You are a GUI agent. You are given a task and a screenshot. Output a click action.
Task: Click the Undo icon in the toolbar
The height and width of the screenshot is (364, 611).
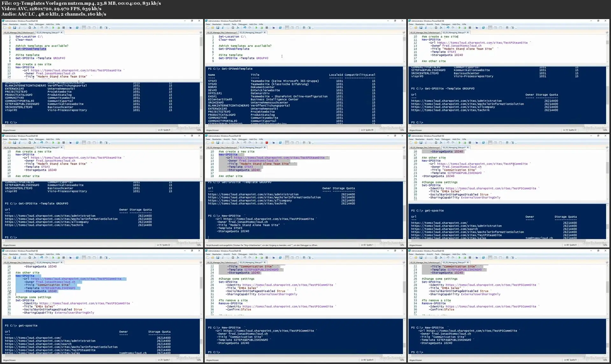click(41, 28)
